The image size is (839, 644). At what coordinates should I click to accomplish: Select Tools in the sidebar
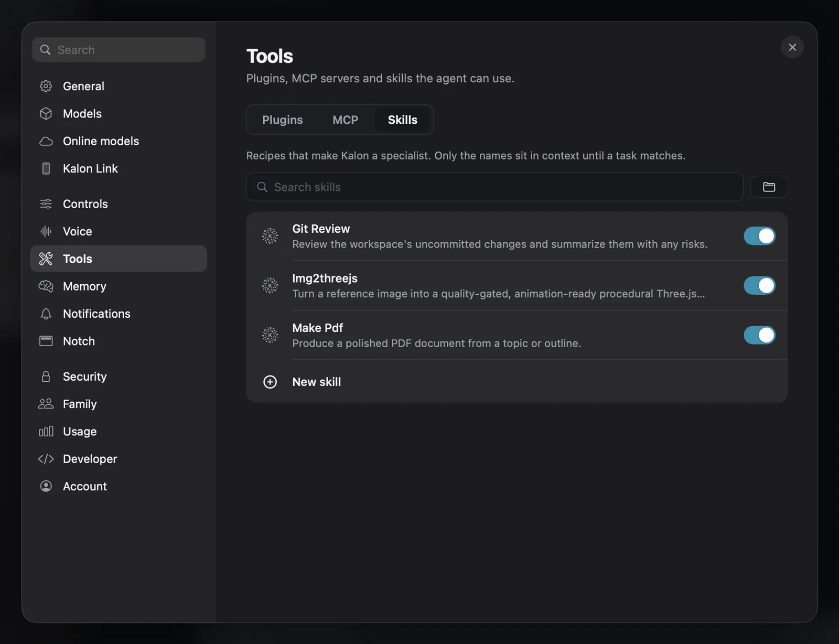click(119, 259)
